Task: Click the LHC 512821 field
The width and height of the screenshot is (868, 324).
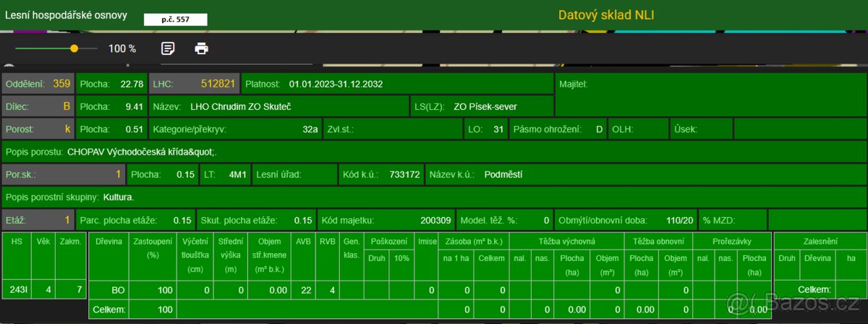Action: (x=193, y=84)
